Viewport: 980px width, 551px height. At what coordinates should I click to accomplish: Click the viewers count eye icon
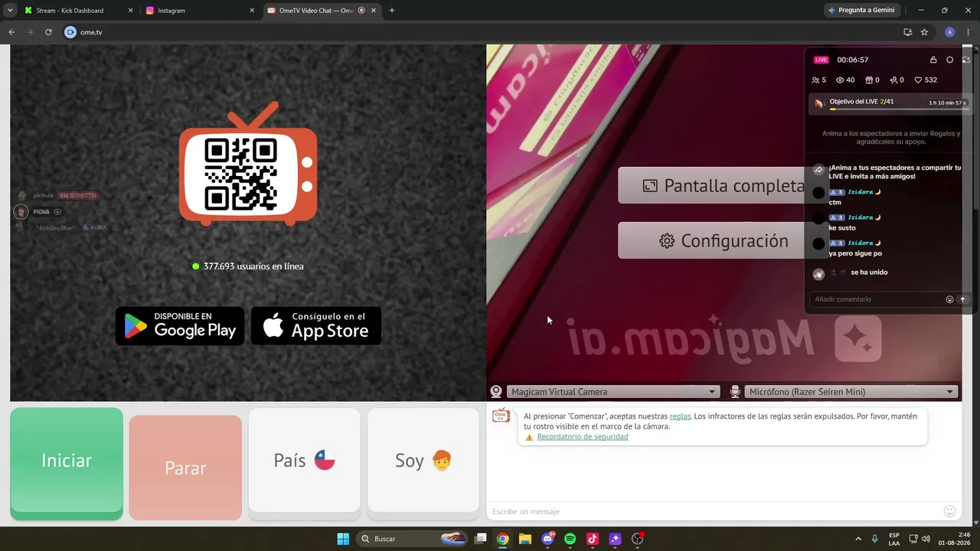point(840,80)
